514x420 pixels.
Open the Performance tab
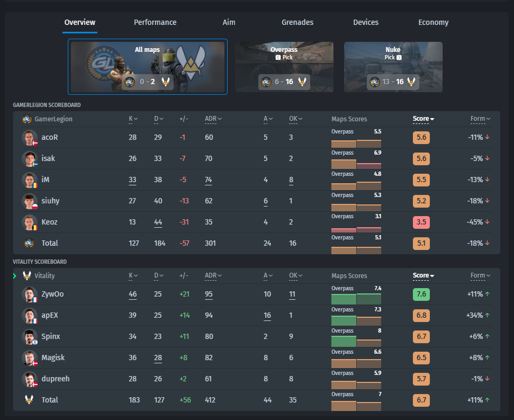coord(155,22)
